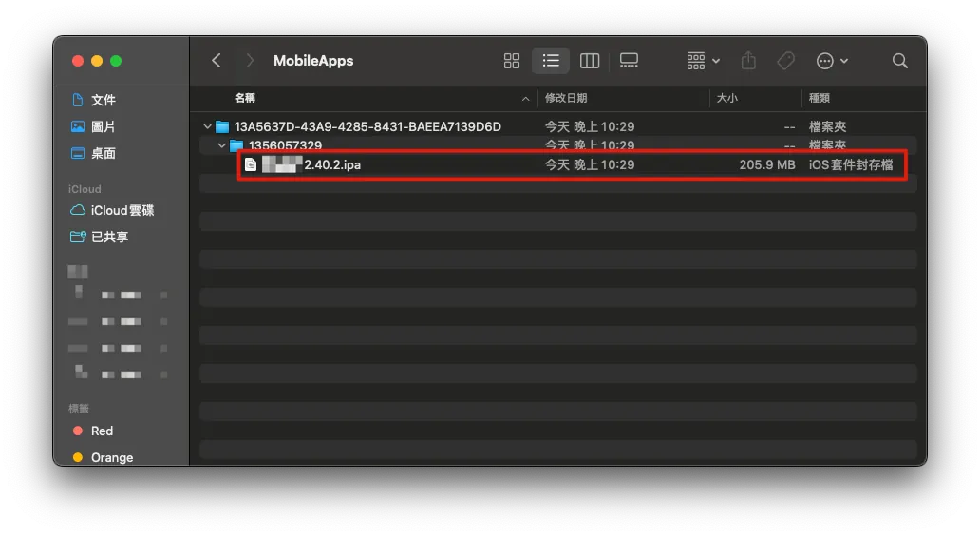Switch to list view
The image size is (980, 536).
coord(551,61)
